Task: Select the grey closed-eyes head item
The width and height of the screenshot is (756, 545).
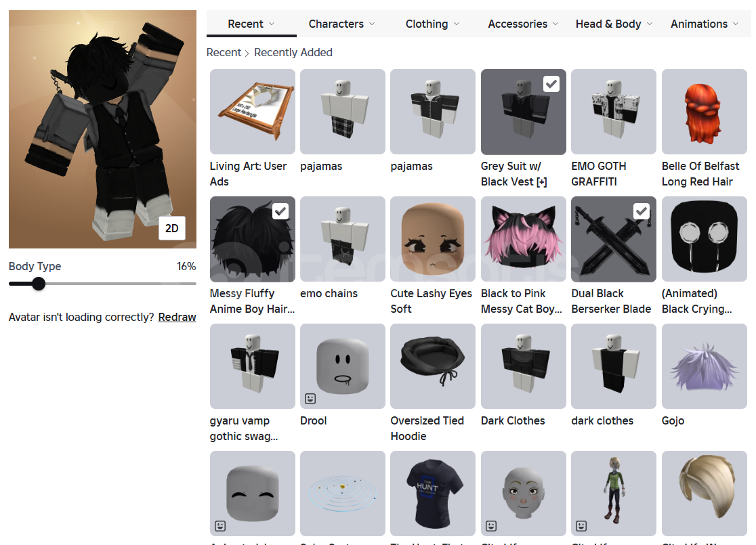Action: [x=252, y=494]
